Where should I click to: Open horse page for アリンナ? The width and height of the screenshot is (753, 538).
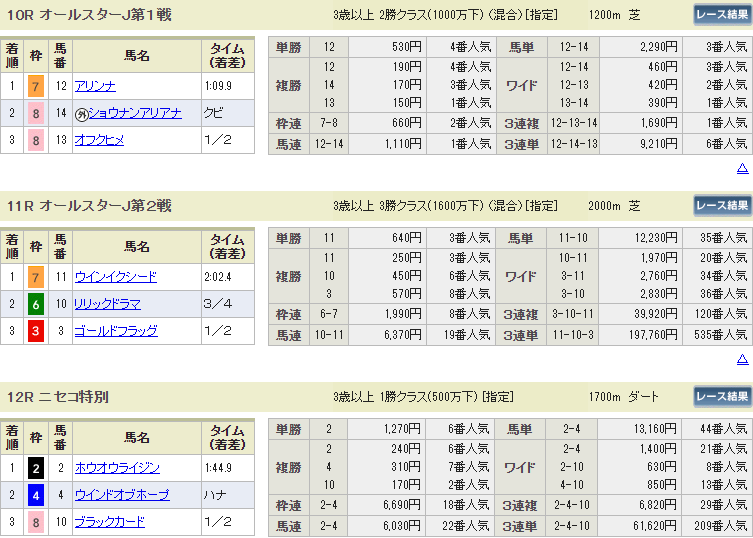tap(95, 86)
